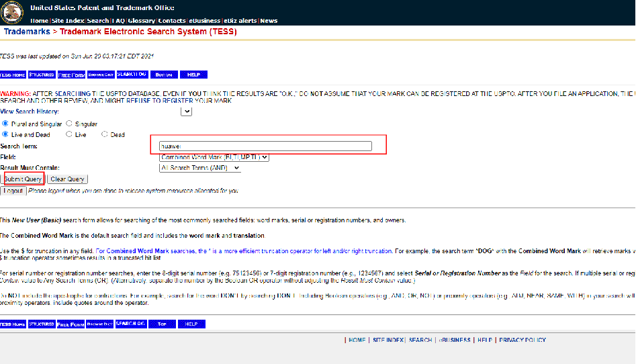Select the Dead radio option
636x364 pixels.
pos(104,134)
